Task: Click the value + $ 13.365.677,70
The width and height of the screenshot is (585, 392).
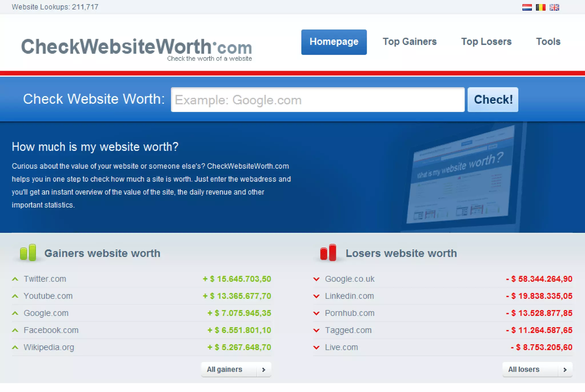Action: pos(237,296)
